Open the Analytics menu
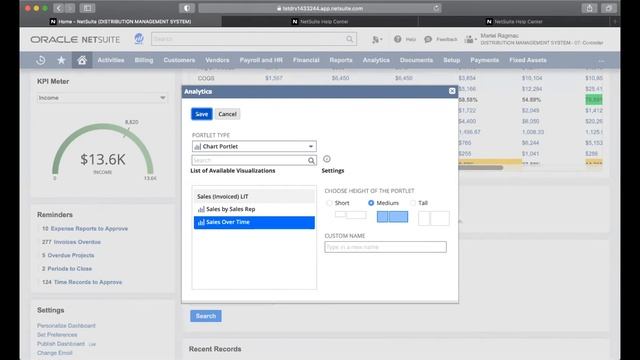This screenshot has width=640, height=360. [376, 60]
